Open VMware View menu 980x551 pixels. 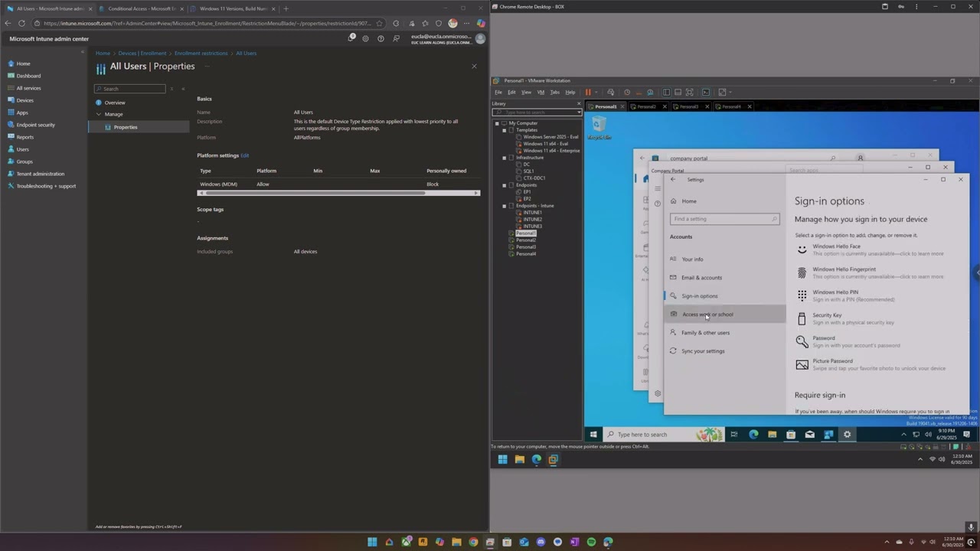pyautogui.click(x=526, y=92)
